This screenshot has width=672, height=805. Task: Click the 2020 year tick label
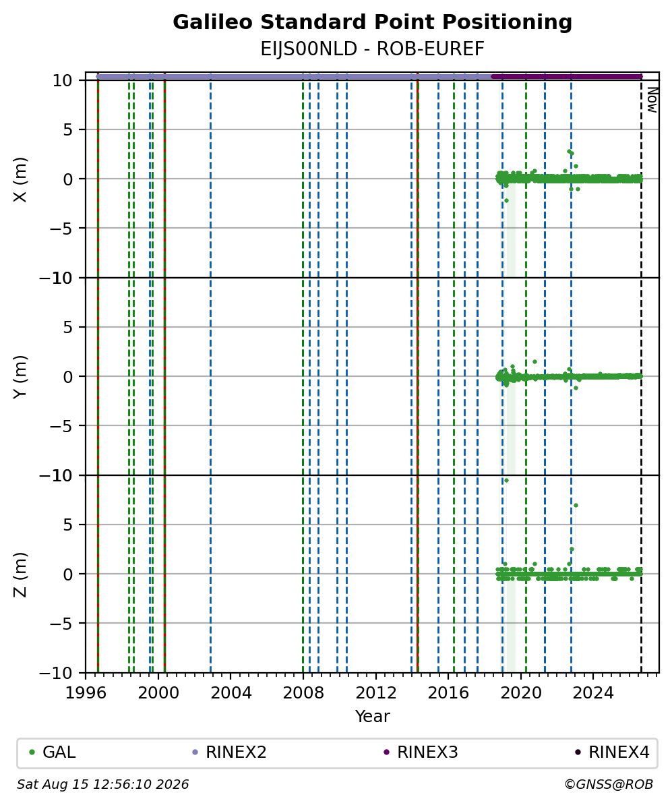click(521, 693)
